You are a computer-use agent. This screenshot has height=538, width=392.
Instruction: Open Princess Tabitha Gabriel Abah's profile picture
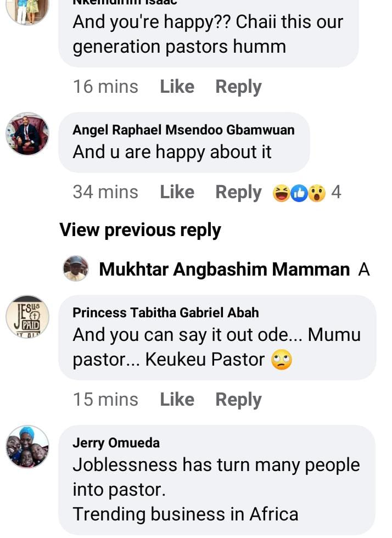tap(27, 316)
